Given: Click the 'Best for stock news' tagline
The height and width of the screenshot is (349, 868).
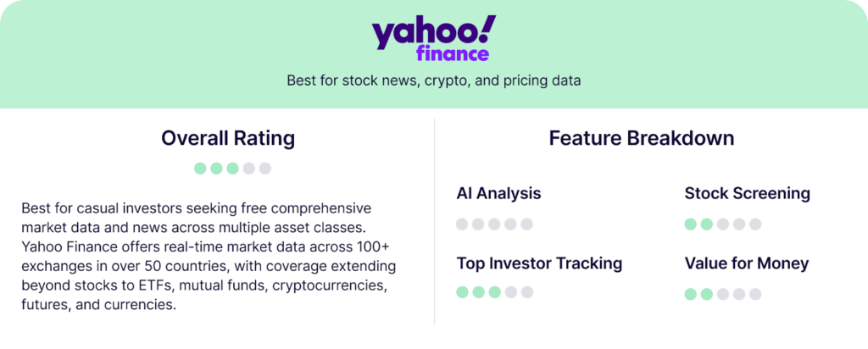Looking at the screenshot, I should pos(433,81).
